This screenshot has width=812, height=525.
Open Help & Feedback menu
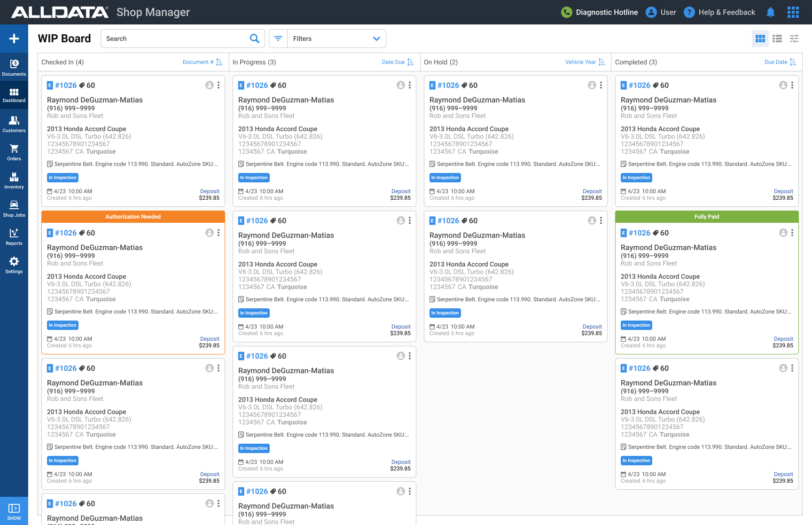719,12
